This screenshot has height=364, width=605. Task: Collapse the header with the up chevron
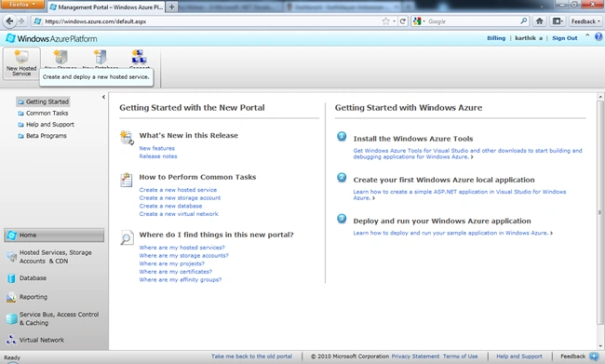587,35
